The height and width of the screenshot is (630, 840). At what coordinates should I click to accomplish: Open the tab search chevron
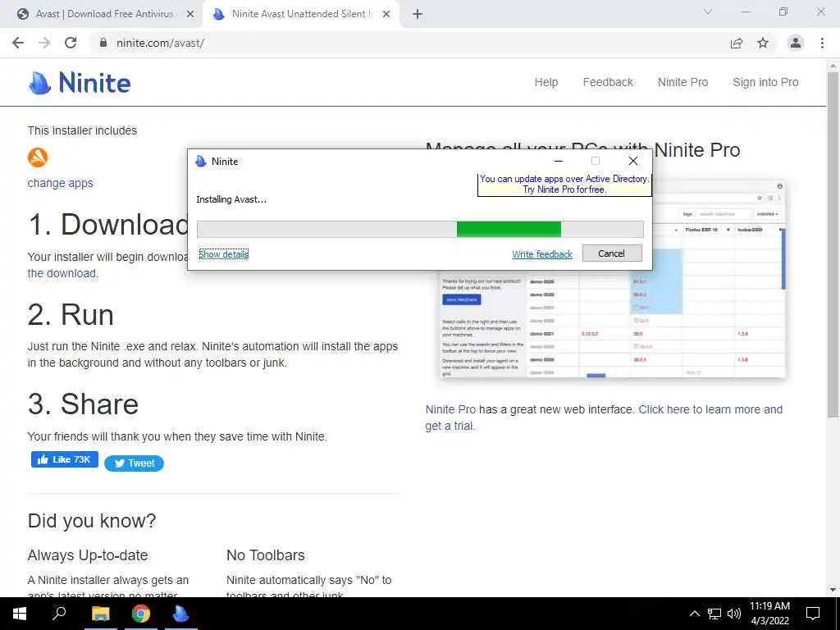[x=708, y=11]
